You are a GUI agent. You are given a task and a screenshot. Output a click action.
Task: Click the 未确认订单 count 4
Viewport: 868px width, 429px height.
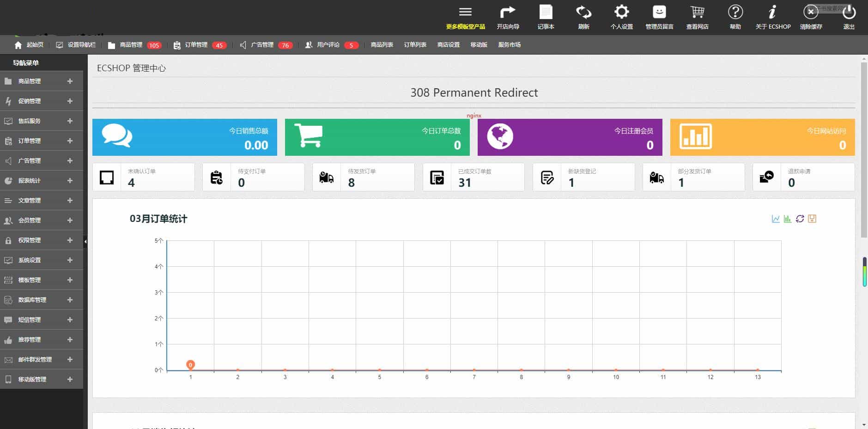coord(131,183)
